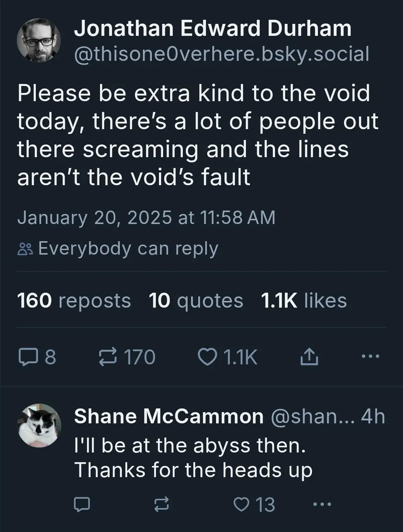
Task: Open three-dot menu on Shane's reply
Action: [x=322, y=505]
